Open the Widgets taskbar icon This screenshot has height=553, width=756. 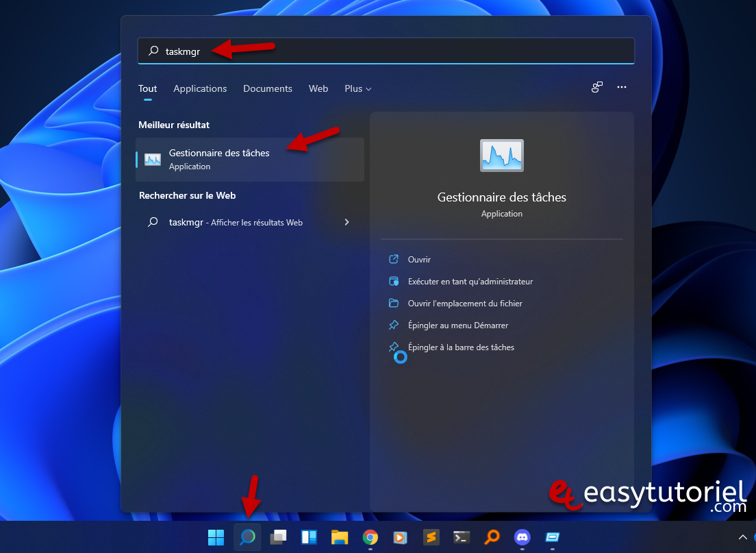(x=309, y=537)
